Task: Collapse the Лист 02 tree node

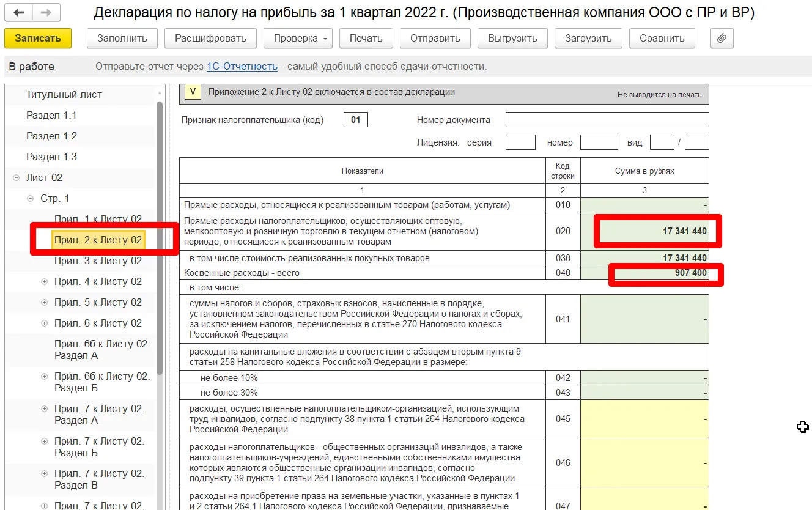Action: [x=16, y=178]
